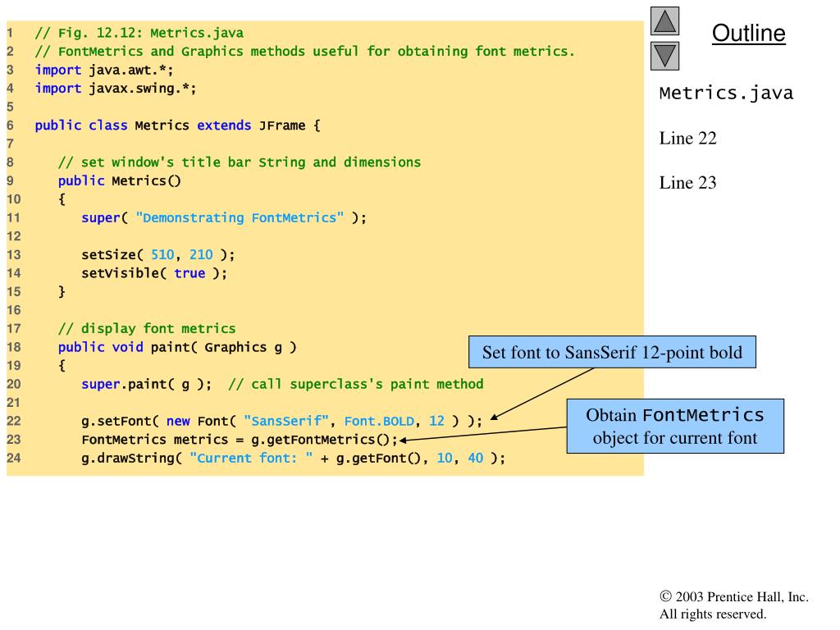Click the 2003 Prentice Hall copyright text
The height and width of the screenshot is (630, 840).
pyautogui.click(x=733, y=605)
